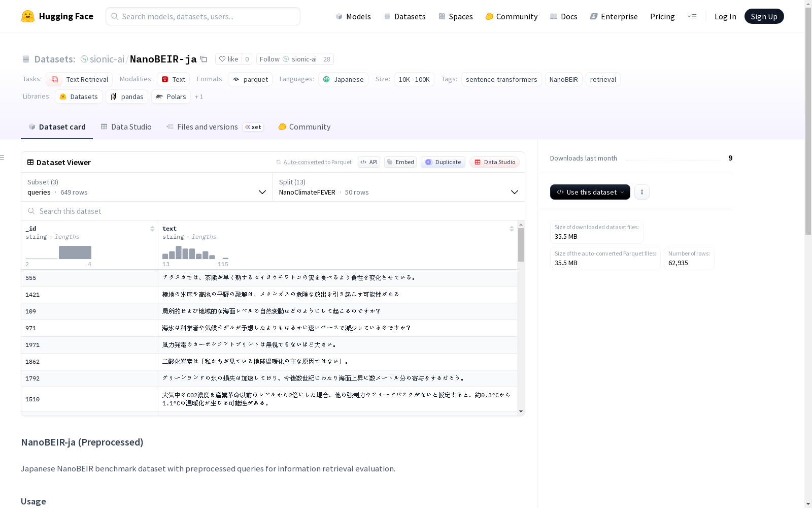Open the Auto-converted to Parquet link

coord(317,162)
